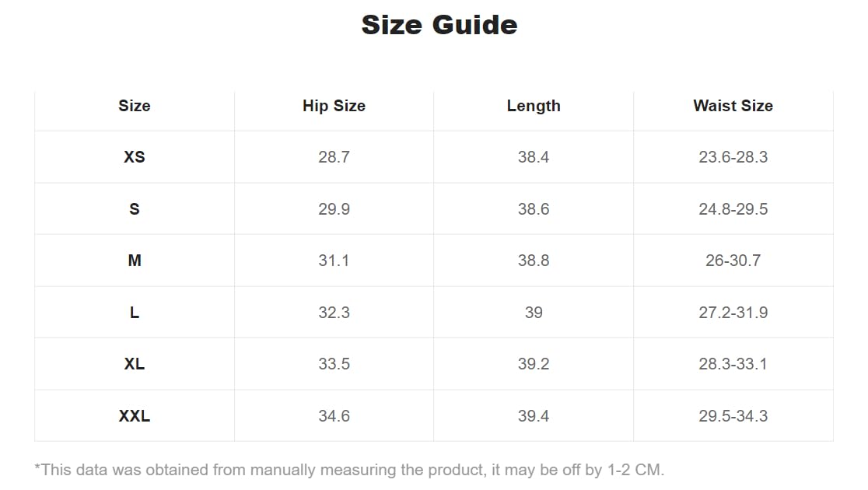Select the S size row label

coord(135,209)
